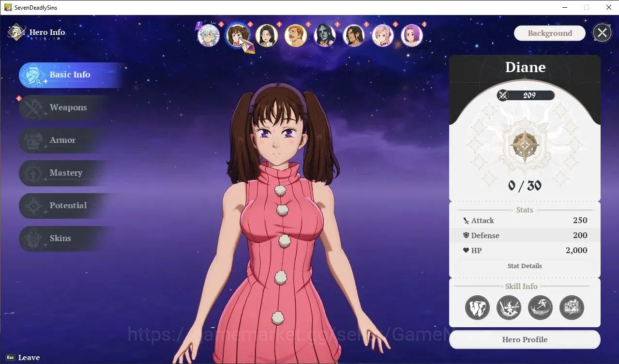
Task: View the fourth skill icon in Skill Info
Action: point(572,307)
